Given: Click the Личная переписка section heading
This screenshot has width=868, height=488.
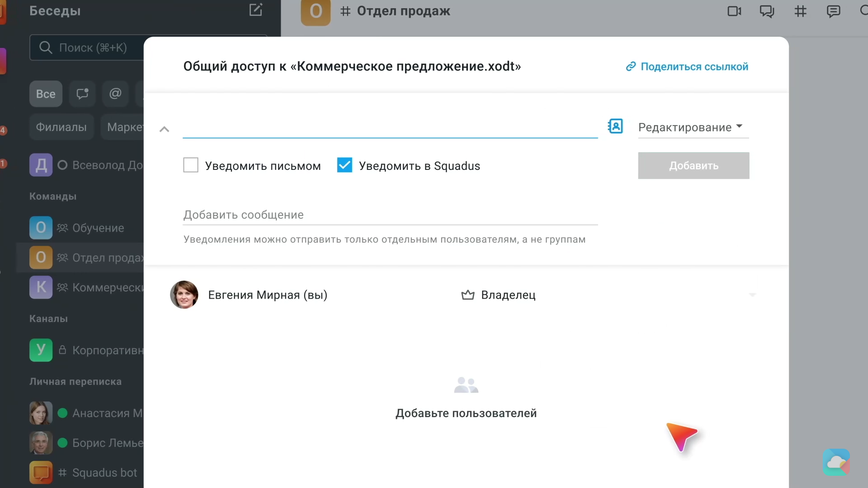Looking at the screenshot, I should pos(75,381).
